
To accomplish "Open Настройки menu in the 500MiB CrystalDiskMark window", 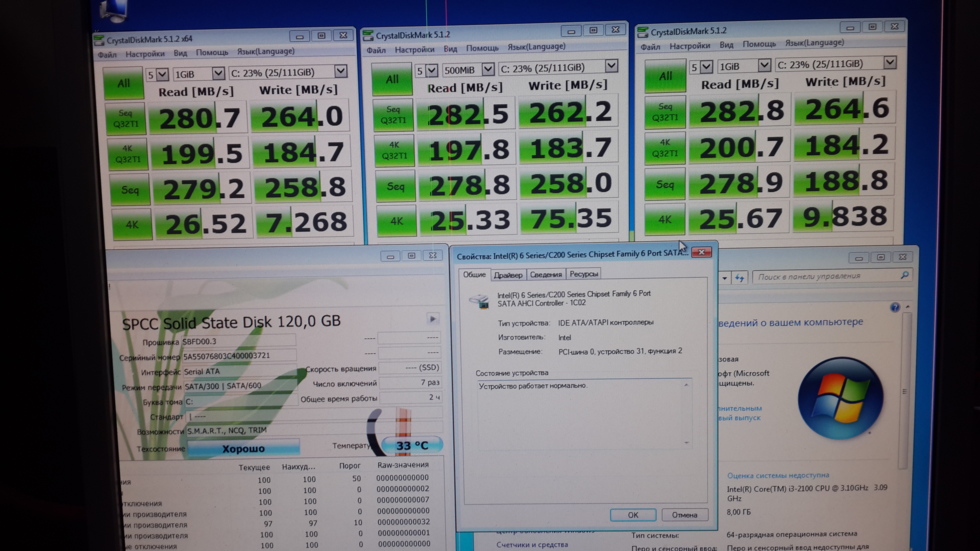I will pyautogui.click(x=414, y=49).
